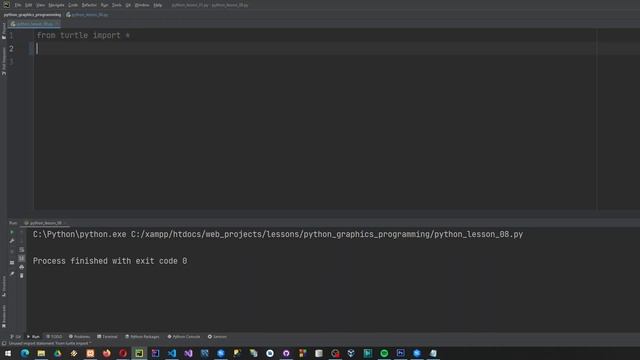Screen dimensions: 640x360
Task: Open the TODO tool window tab
Action: (54, 337)
